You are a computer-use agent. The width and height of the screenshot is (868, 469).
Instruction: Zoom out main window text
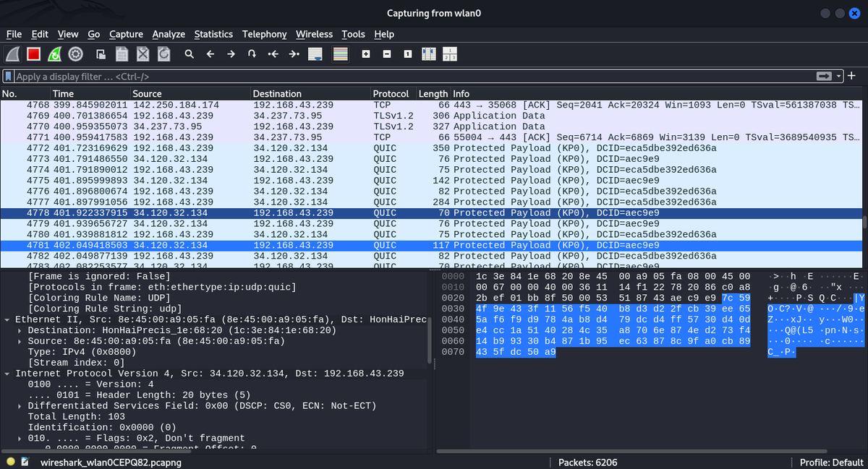[387, 54]
